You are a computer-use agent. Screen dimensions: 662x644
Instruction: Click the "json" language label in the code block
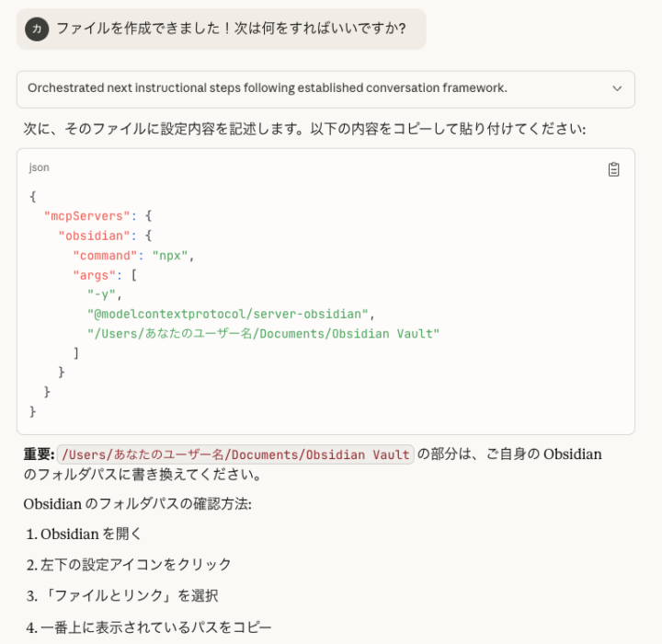point(39,168)
